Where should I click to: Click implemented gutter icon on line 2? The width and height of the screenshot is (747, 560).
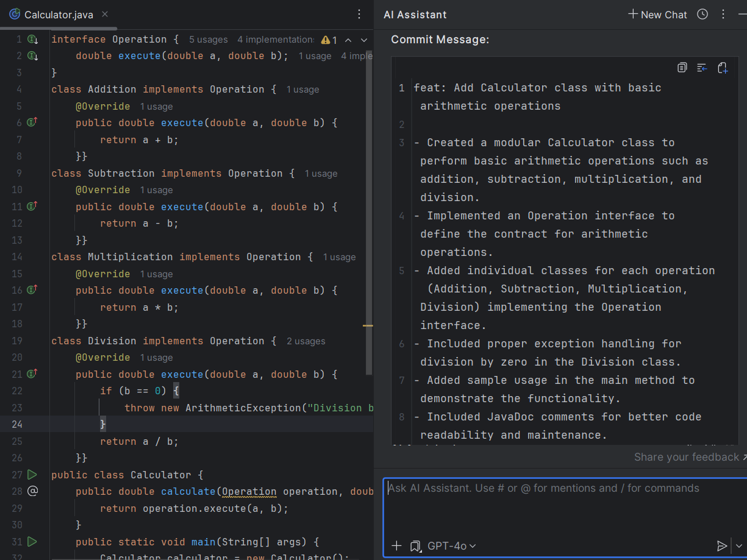click(x=33, y=56)
